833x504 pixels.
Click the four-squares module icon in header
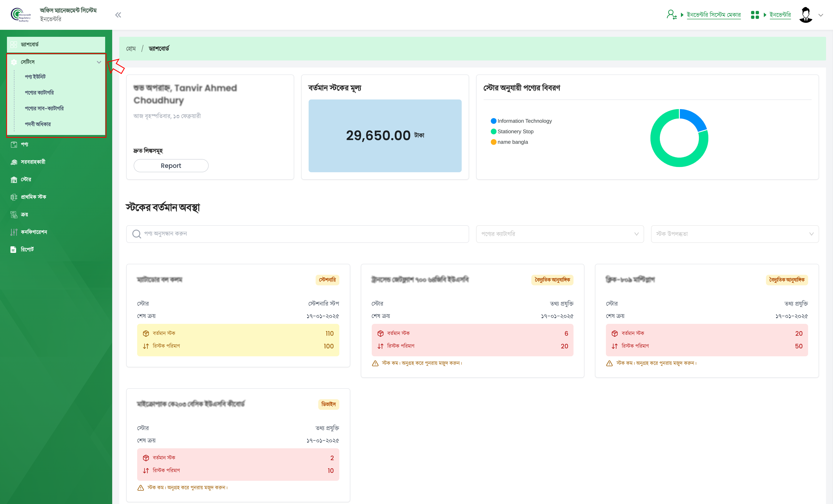click(x=755, y=15)
